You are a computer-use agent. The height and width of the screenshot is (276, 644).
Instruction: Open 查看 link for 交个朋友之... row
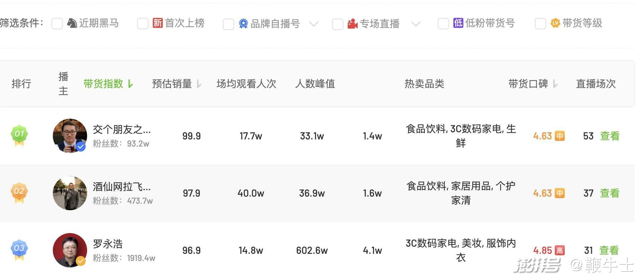pyautogui.click(x=609, y=136)
